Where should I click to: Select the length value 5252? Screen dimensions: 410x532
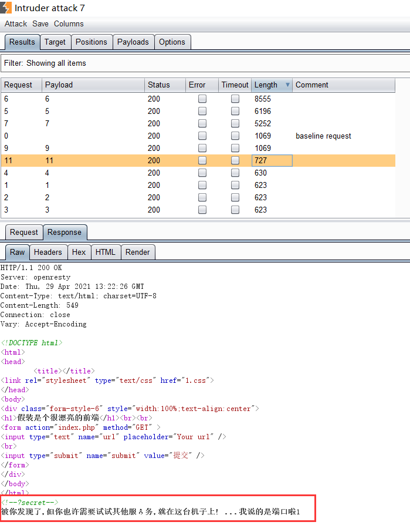coord(263,123)
